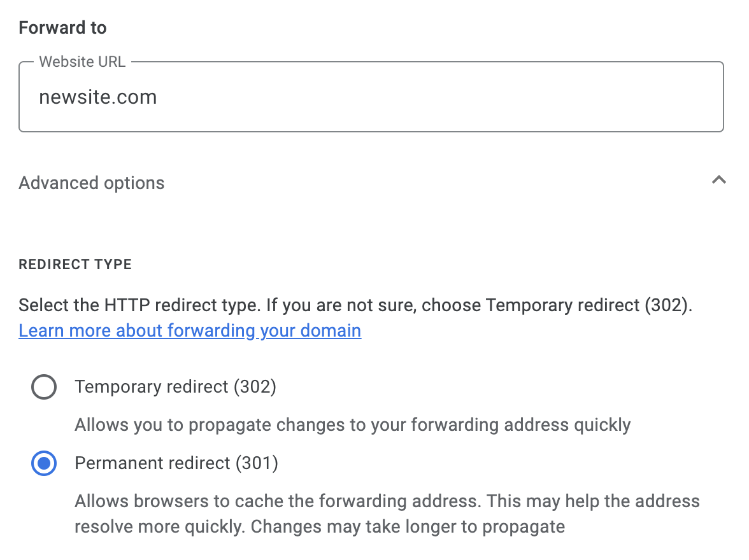Click the REDIRECT TYPE section heading
Viewport: 749px width, 560px height.
tap(75, 264)
